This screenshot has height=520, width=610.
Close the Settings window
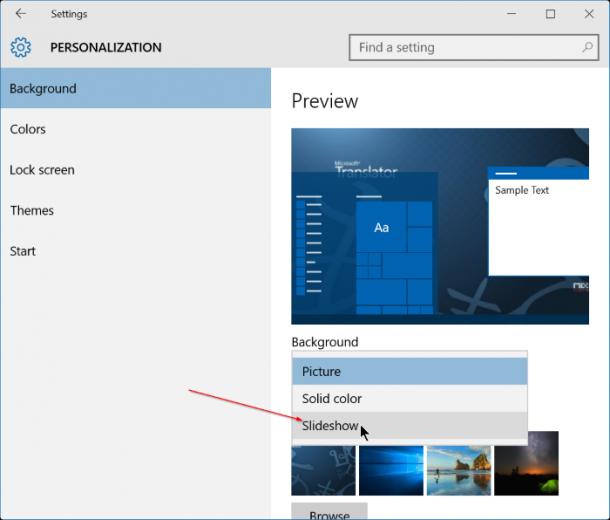(589, 14)
